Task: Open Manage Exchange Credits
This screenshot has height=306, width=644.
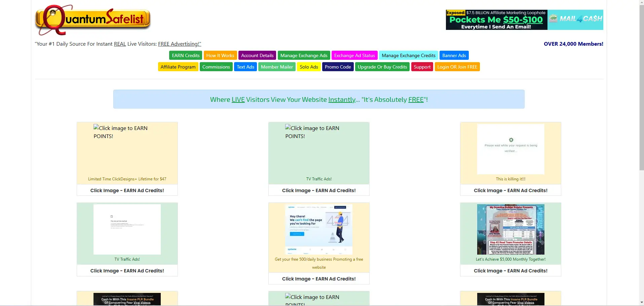Action: pyautogui.click(x=408, y=55)
